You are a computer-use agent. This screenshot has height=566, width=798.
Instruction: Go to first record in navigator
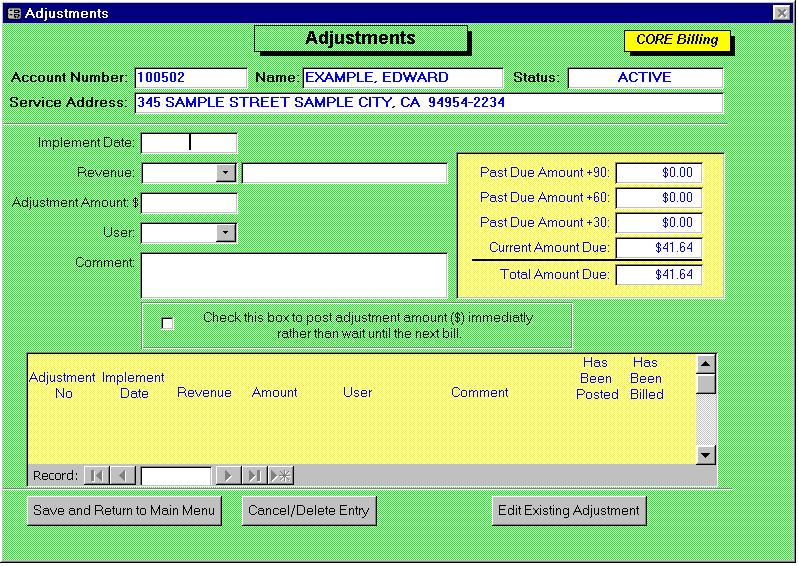pyautogui.click(x=96, y=475)
